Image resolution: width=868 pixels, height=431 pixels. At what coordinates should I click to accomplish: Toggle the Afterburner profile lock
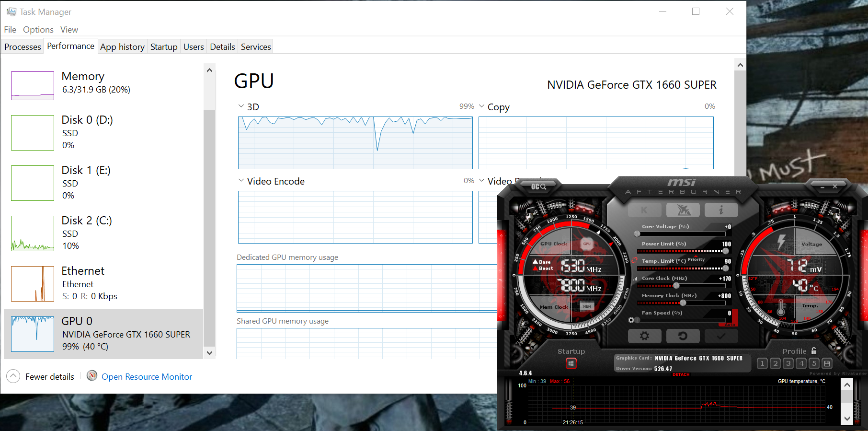(814, 351)
